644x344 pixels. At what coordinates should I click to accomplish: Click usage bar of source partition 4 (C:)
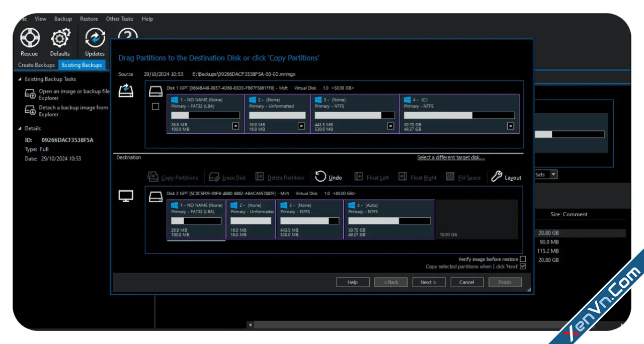point(460,115)
